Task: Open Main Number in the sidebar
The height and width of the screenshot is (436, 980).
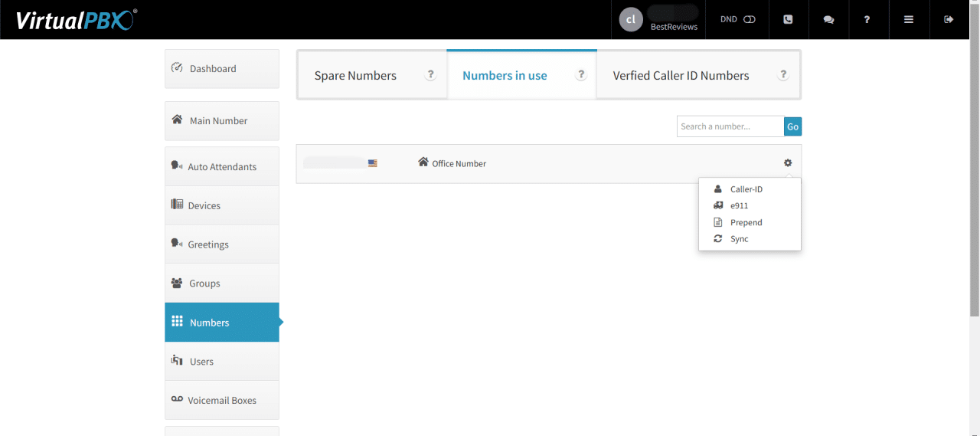Action: tap(222, 120)
